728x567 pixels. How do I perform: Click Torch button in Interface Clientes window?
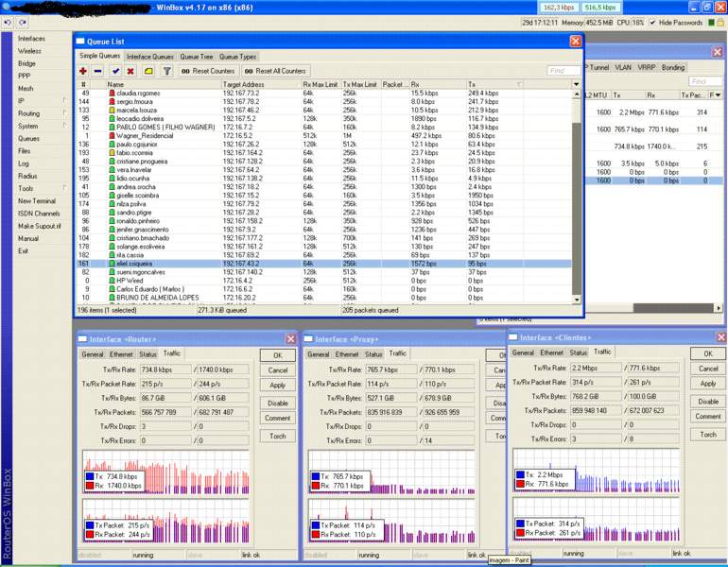coord(707,435)
